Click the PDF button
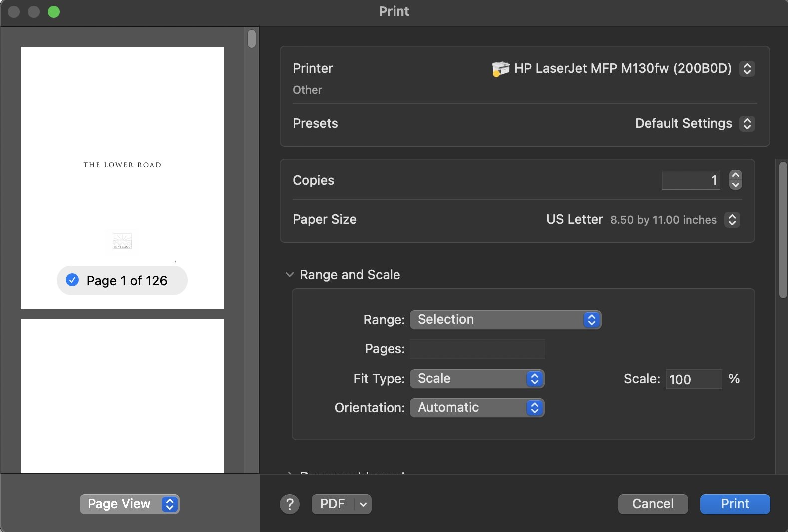The image size is (788, 532). (333, 504)
